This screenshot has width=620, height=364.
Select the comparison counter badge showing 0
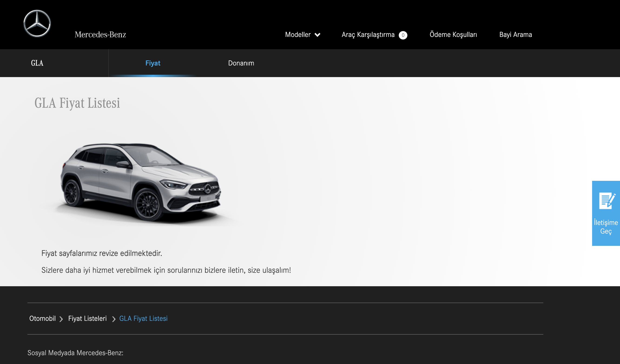[403, 35]
